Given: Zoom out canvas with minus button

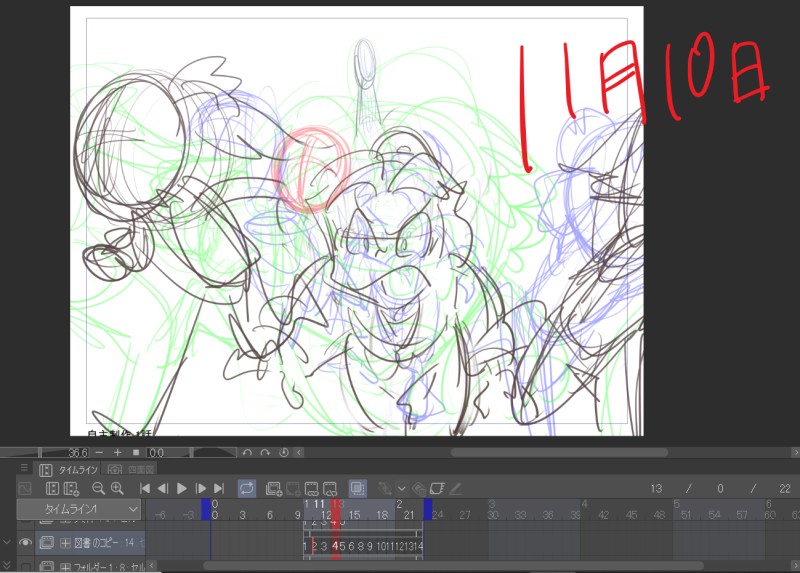Looking at the screenshot, I should [99, 452].
